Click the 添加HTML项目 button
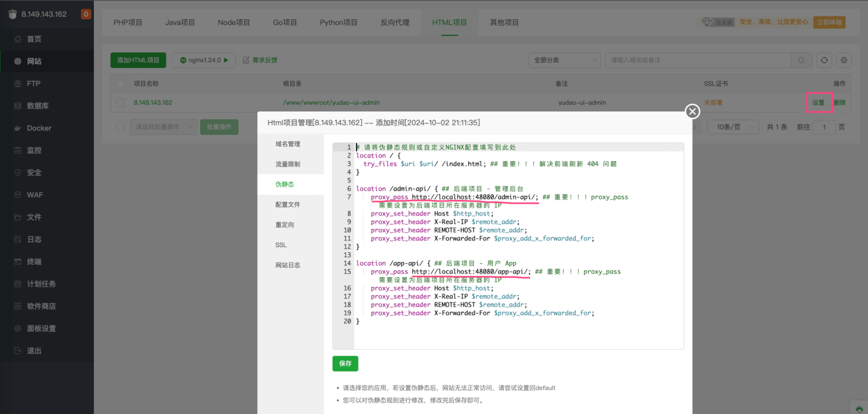The height and width of the screenshot is (414, 868). pyautogui.click(x=138, y=60)
